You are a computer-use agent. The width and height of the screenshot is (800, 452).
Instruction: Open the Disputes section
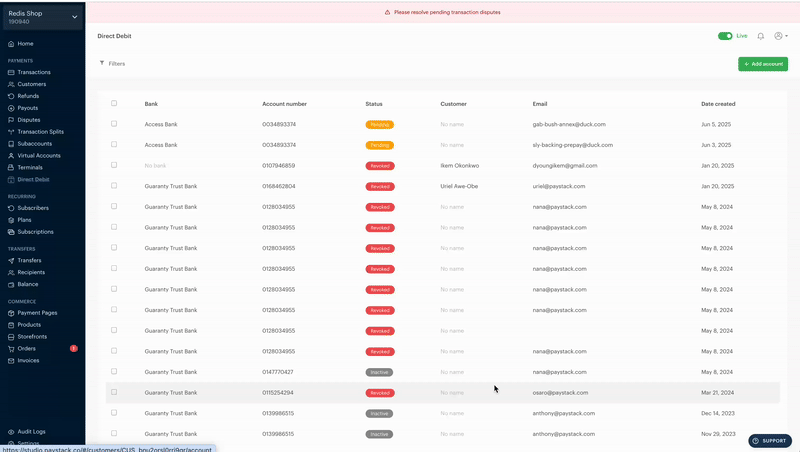[x=29, y=120]
